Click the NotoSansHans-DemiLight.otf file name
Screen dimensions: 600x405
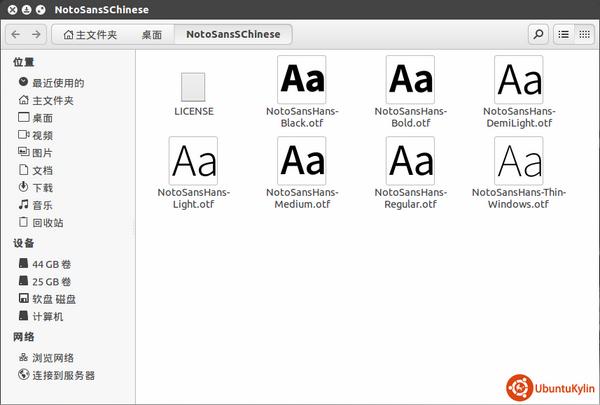point(519,117)
